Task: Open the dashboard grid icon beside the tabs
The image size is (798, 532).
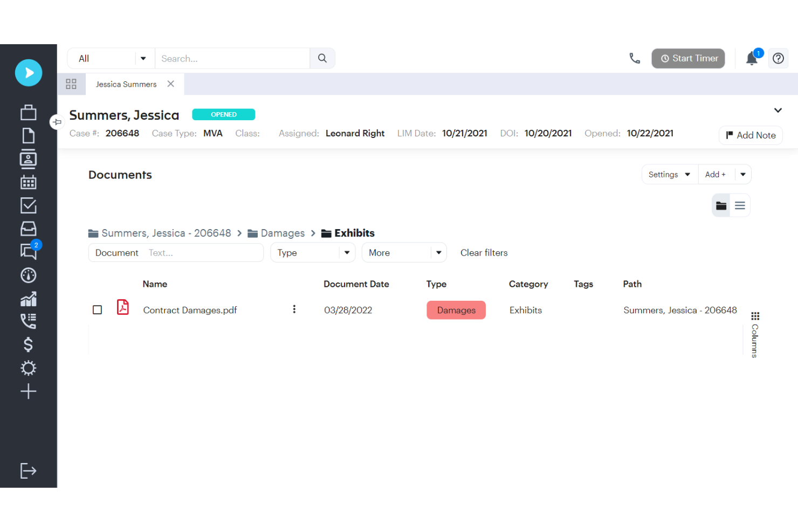Action: pyautogui.click(x=71, y=84)
